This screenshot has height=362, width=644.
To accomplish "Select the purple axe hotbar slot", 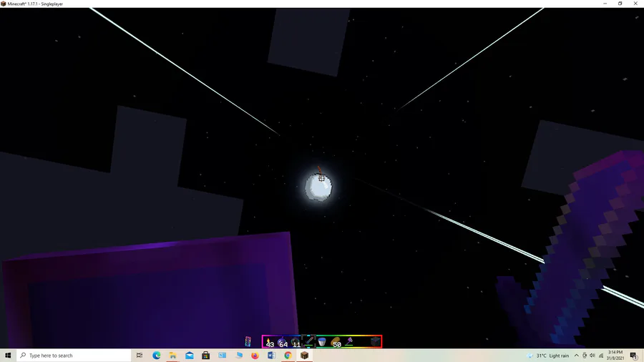I will (x=348, y=342).
